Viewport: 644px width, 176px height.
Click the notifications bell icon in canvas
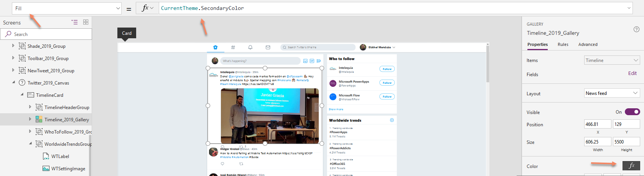click(250, 47)
